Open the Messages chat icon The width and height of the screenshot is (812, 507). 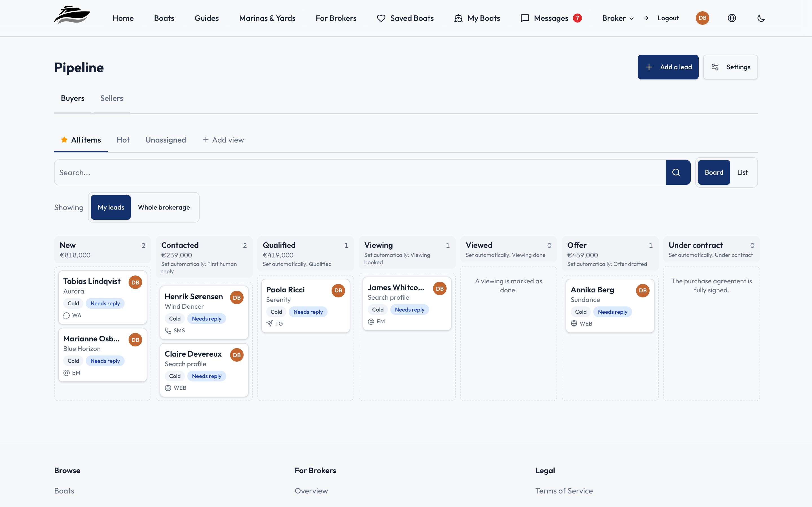pyautogui.click(x=525, y=18)
